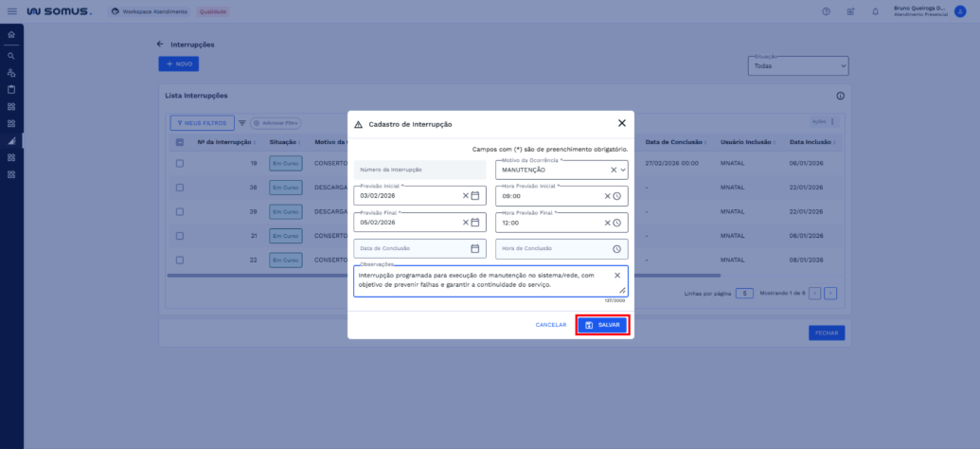Open calendar for Data de Conclusão
This screenshot has width=980, height=449.
[475, 249]
